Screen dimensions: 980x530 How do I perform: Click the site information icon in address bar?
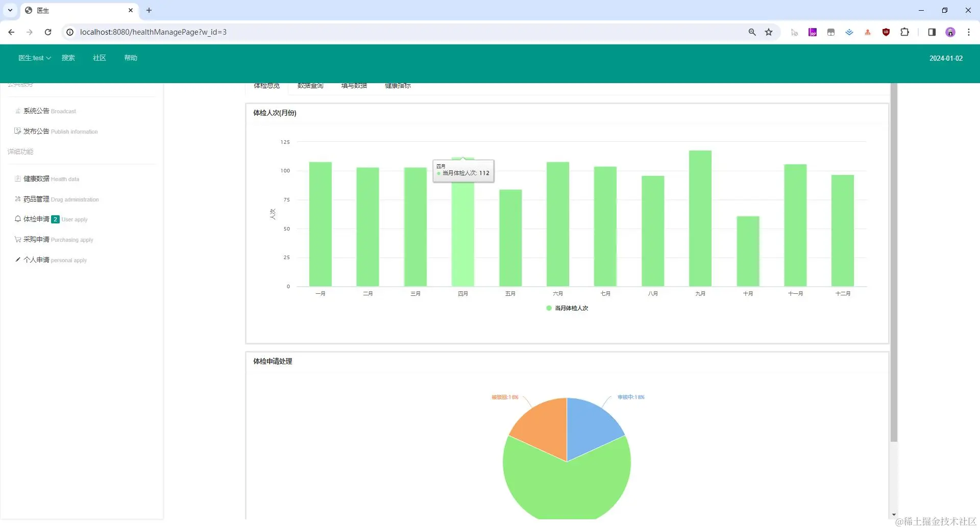click(70, 32)
